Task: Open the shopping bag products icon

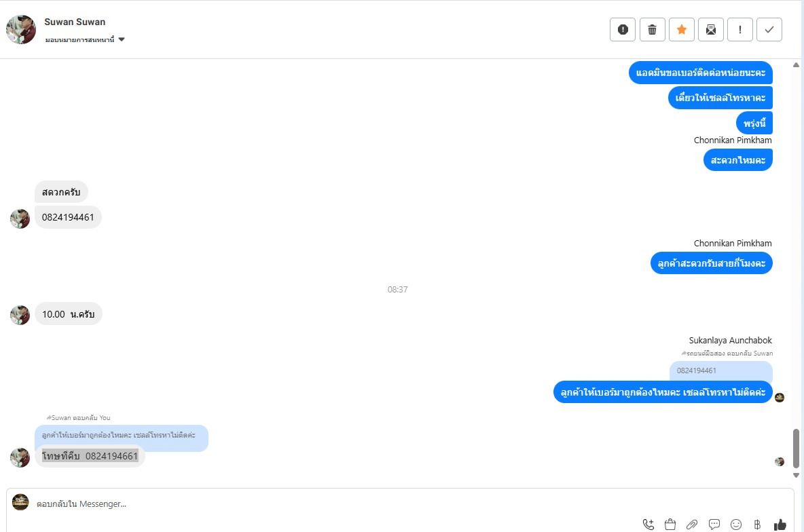Action: [670, 525]
